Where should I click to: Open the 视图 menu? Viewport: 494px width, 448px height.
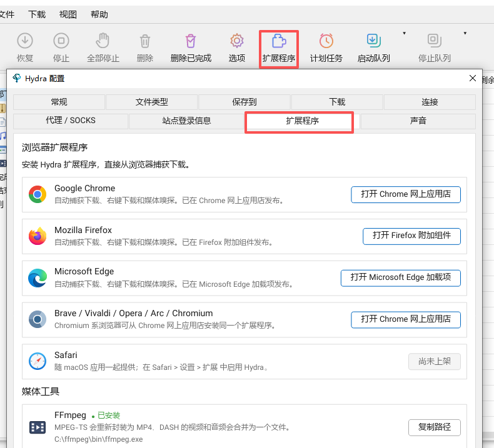[x=68, y=14]
